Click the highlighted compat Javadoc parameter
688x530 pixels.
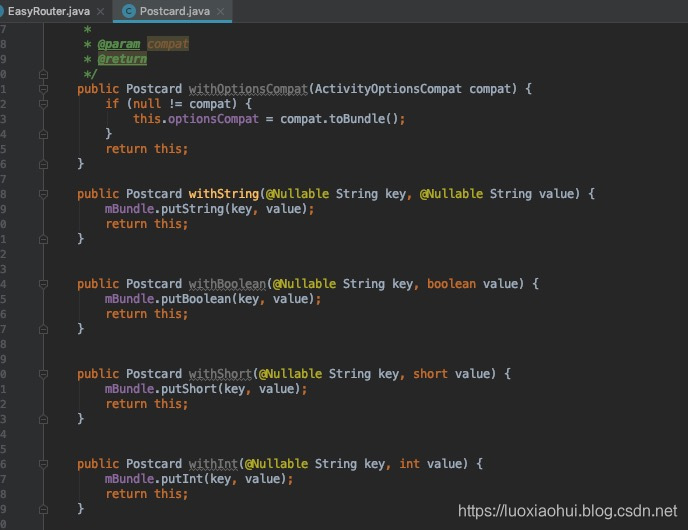pyautogui.click(x=168, y=44)
